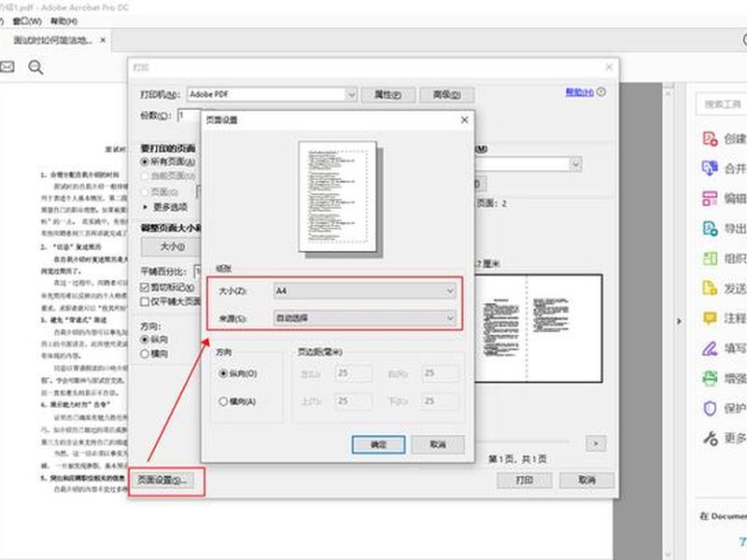Click the 页面设置 button in print dialog

(162, 480)
